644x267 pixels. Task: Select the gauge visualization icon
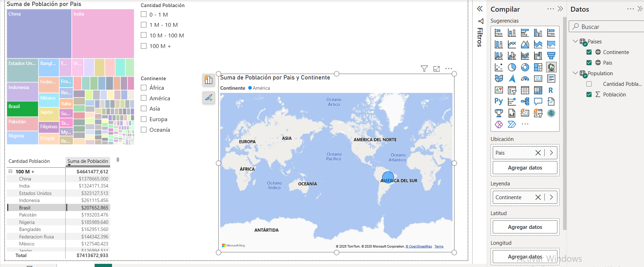click(525, 79)
